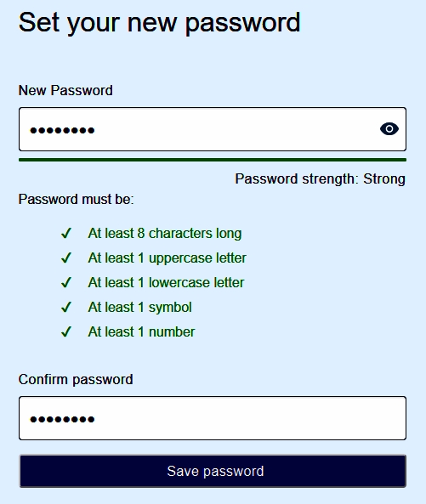Click the green password strength bar

tap(213, 160)
